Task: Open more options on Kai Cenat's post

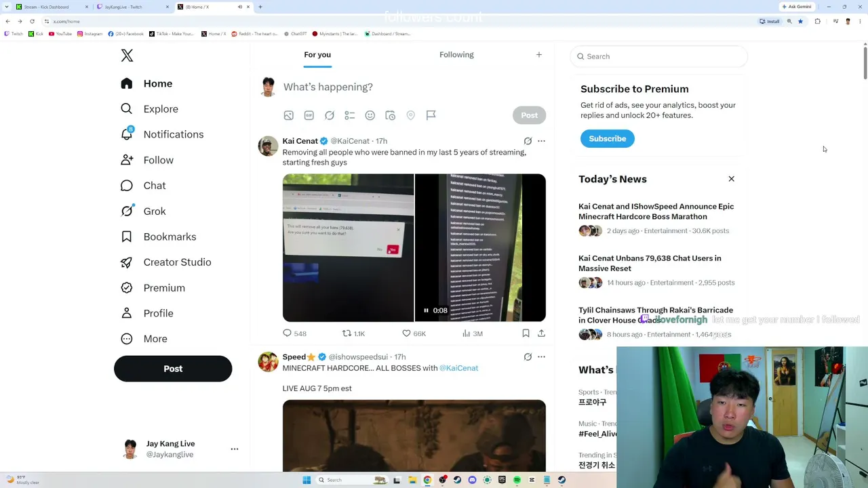Action: [x=541, y=141]
